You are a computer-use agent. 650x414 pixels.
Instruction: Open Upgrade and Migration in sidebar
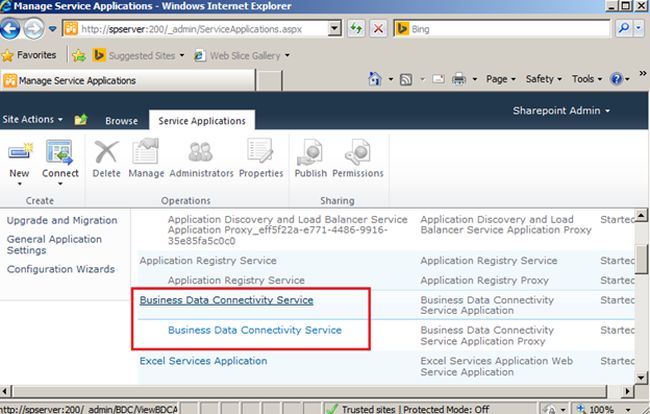coord(62,220)
